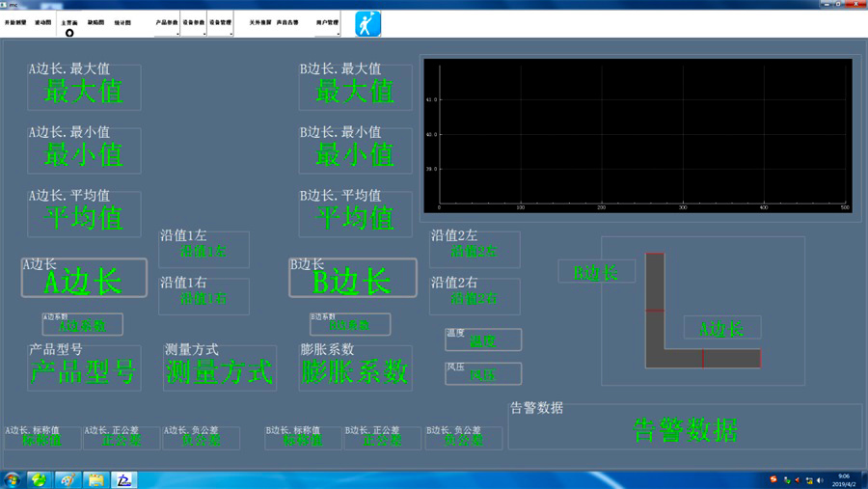Open the Windows Start menu orb
This screenshot has height=489, width=868.
pos(13,479)
